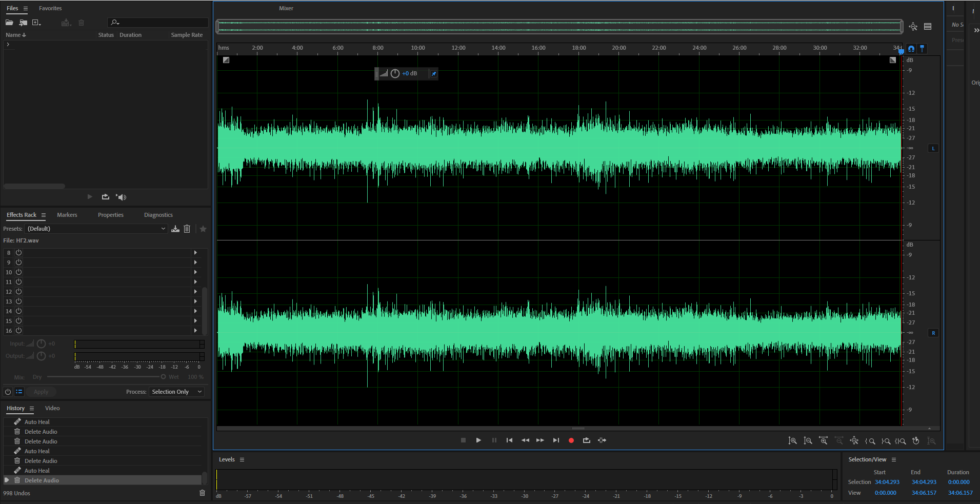Toggle power for effect slot 14
The image size is (980, 504).
pos(19,311)
